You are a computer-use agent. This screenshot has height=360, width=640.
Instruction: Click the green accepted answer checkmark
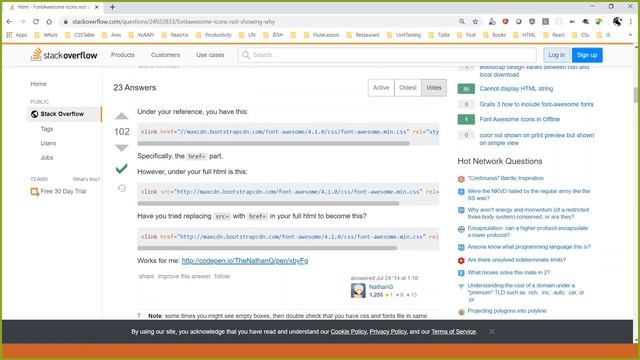pos(122,168)
